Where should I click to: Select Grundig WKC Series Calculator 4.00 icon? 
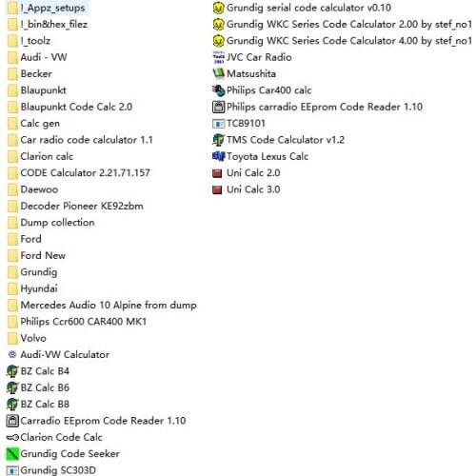point(218,41)
